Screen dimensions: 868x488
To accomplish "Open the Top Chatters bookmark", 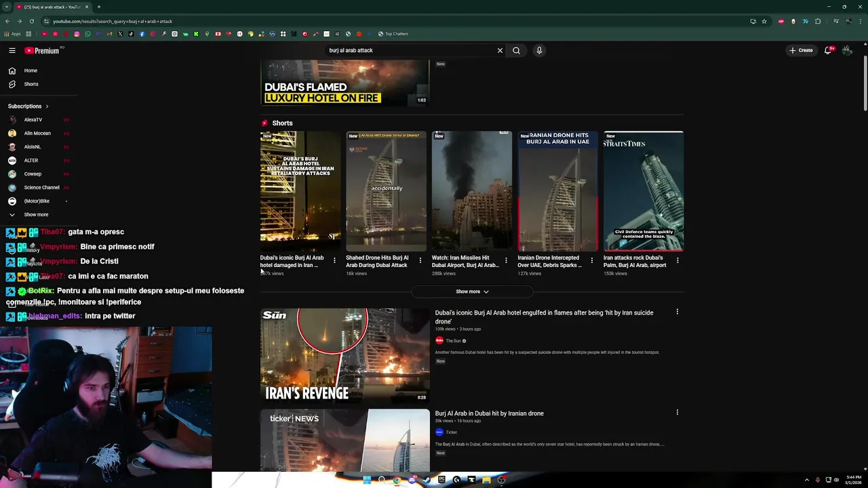I will pyautogui.click(x=393, y=34).
